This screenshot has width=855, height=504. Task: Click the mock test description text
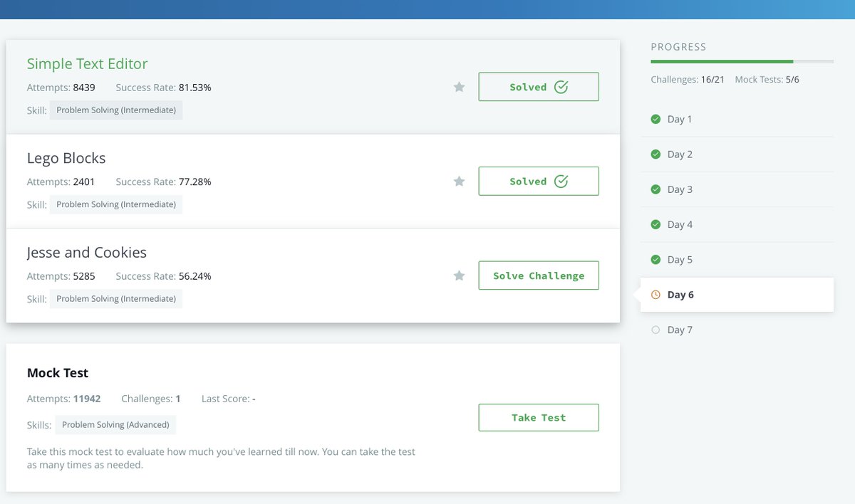(221, 458)
